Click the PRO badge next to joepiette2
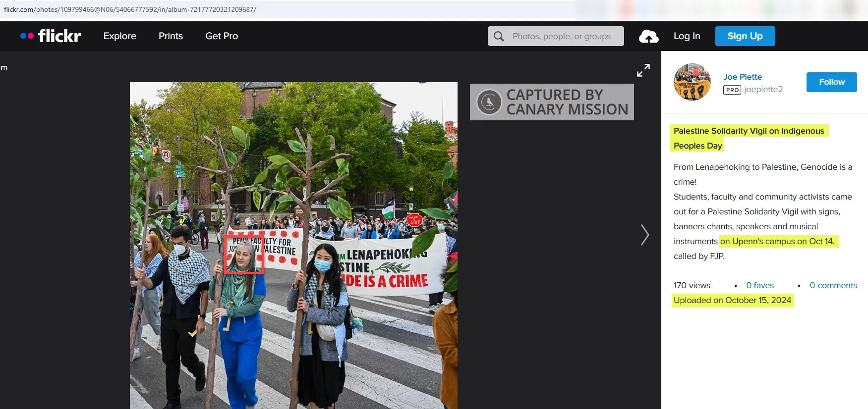Viewport: 868px width, 409px height. (732, 90)
